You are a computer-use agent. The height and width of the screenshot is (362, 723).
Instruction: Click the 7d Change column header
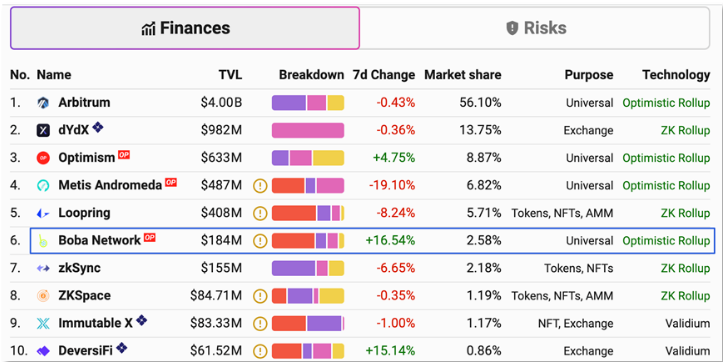click(x=384, y=75)
